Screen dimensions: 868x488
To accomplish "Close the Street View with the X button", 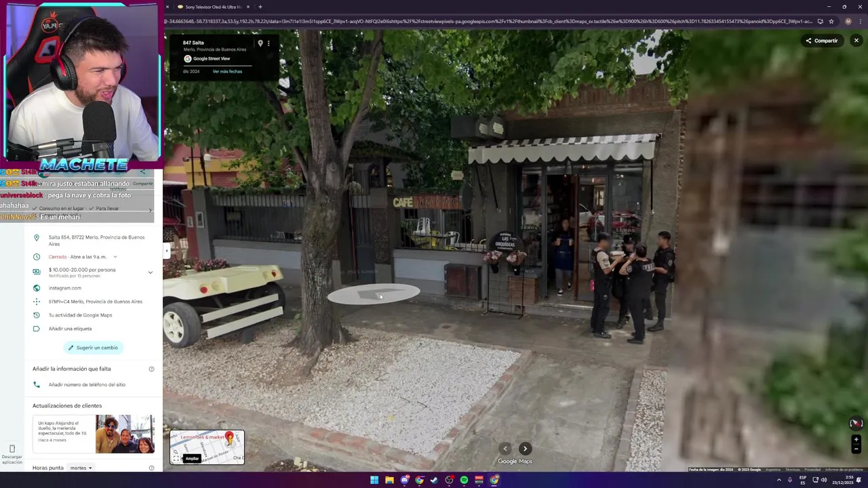I will coord(856,41).
